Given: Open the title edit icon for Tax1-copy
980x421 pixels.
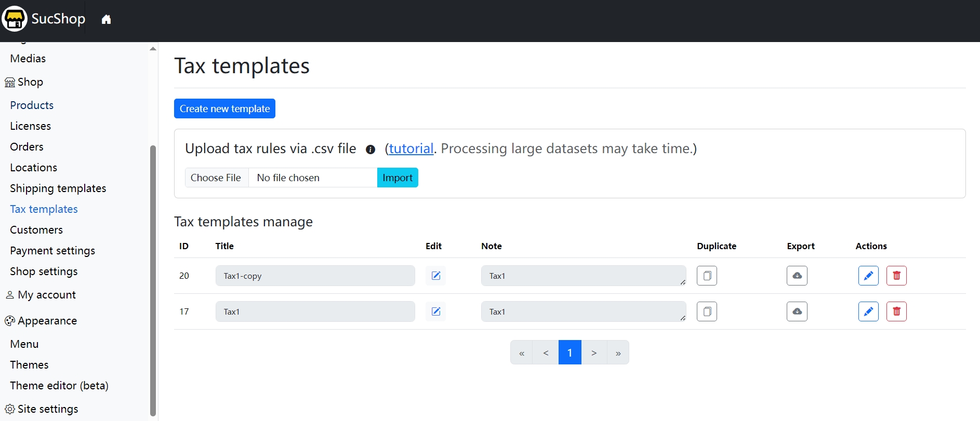Looking at the screenshot, I should click(x=435, y=276).
